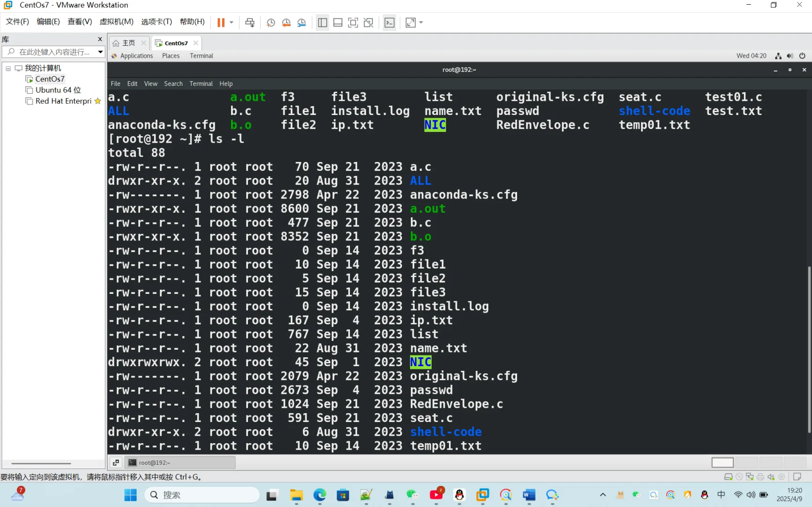Expand the suspend button dropdown
This screenshot has height=507, width=812.
pos(231,22)
